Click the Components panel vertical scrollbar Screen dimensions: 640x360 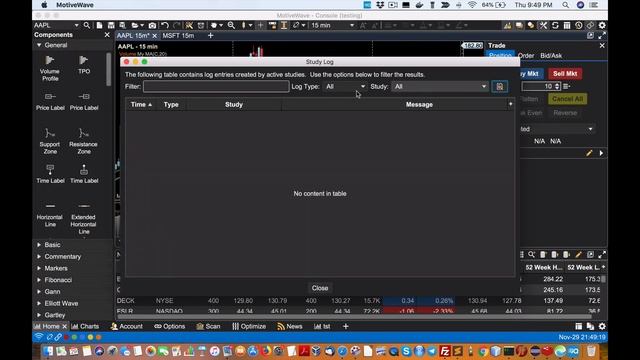[x=109, y=69]
